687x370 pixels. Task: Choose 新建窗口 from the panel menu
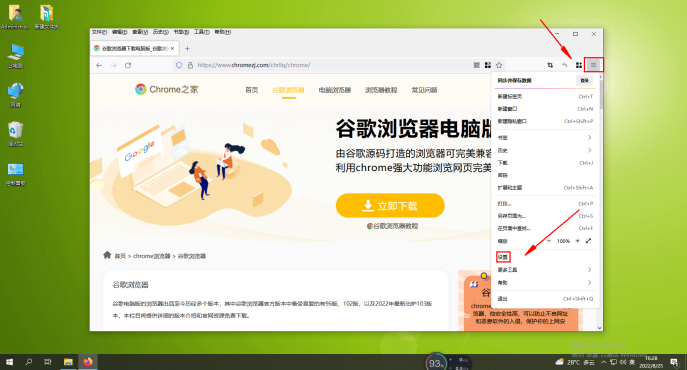pyautogui.click(x=545, y=109)
